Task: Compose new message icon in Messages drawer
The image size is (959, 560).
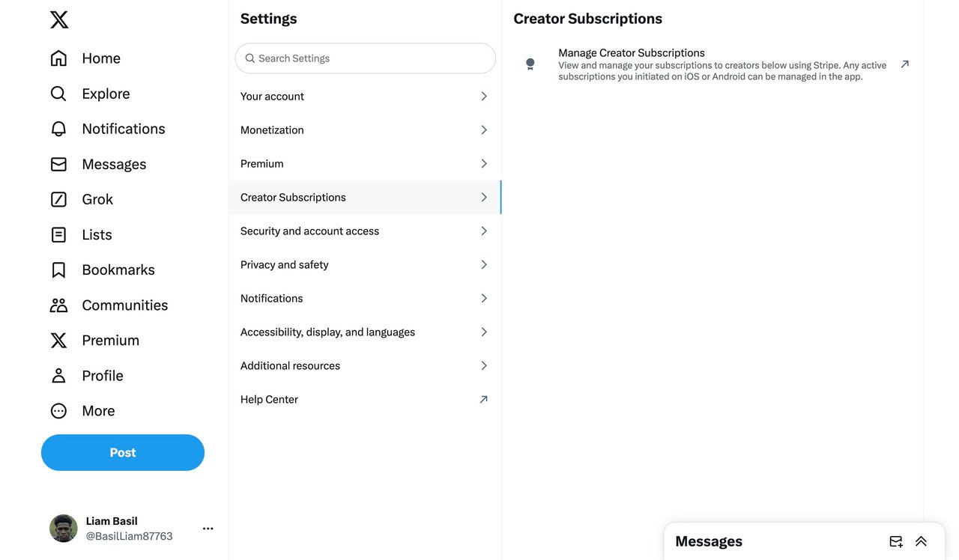Action: click(895, 541)
